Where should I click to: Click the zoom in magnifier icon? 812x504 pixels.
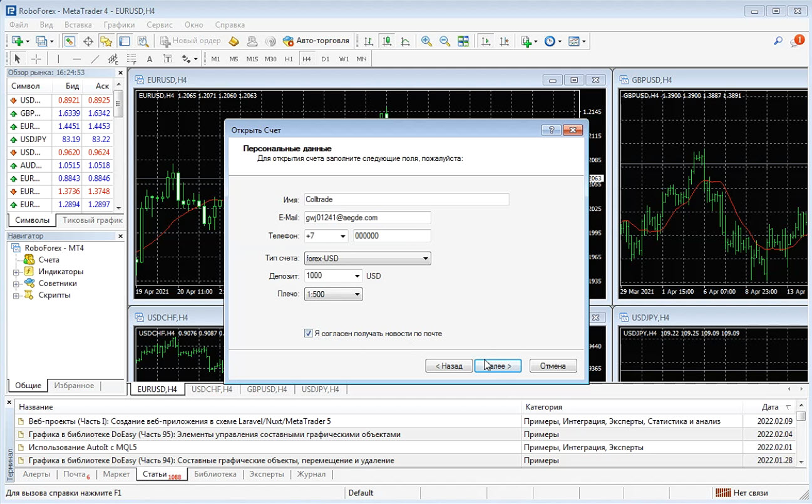pyautogui.click(x=426, y=41)
